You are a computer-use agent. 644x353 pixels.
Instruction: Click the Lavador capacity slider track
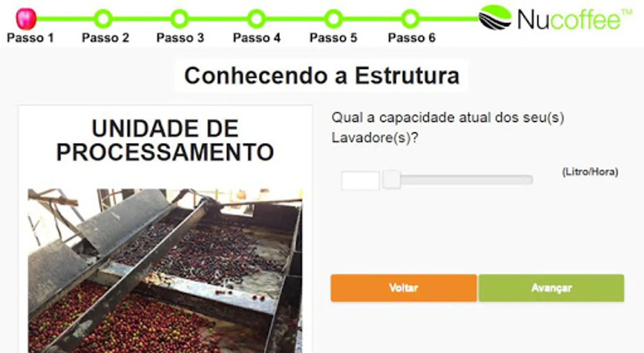click(x=458, y=180)
